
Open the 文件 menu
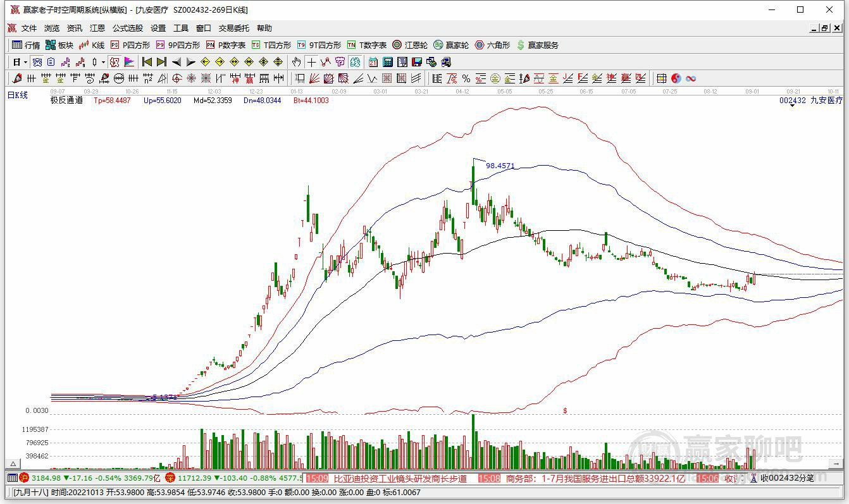(29, 28)
